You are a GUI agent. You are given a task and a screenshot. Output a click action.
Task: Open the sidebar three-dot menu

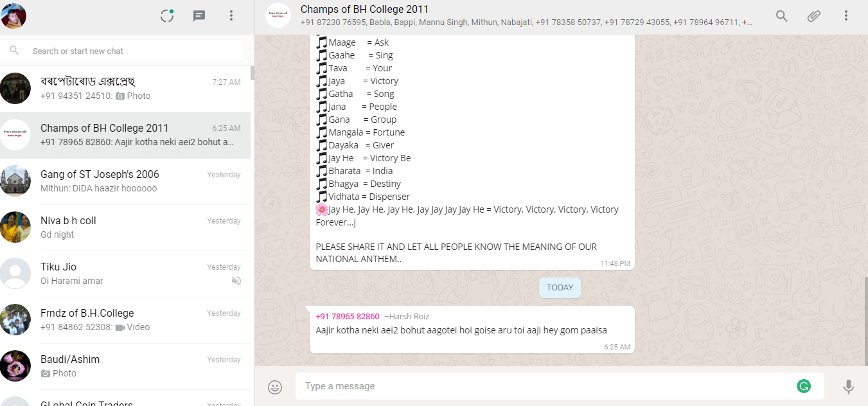click(231, 15)
